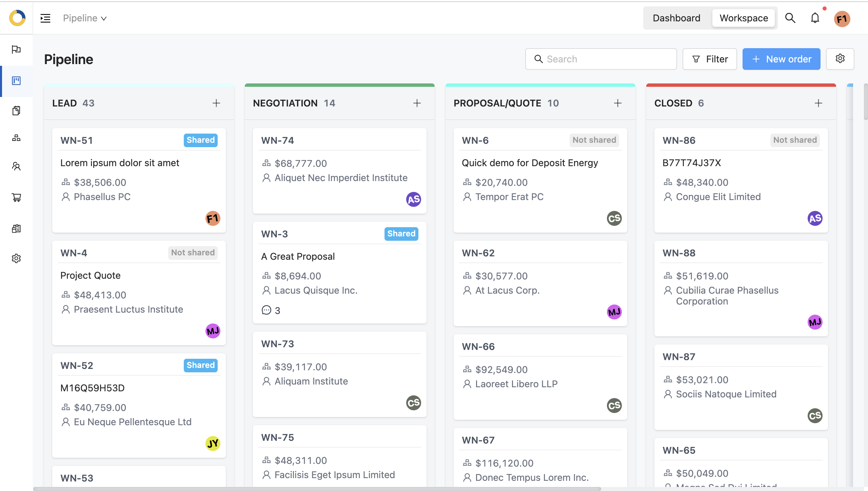Click the hamburger menu icon
The height and width of the screenshot is (491, 868).
[x=45, y=18]
